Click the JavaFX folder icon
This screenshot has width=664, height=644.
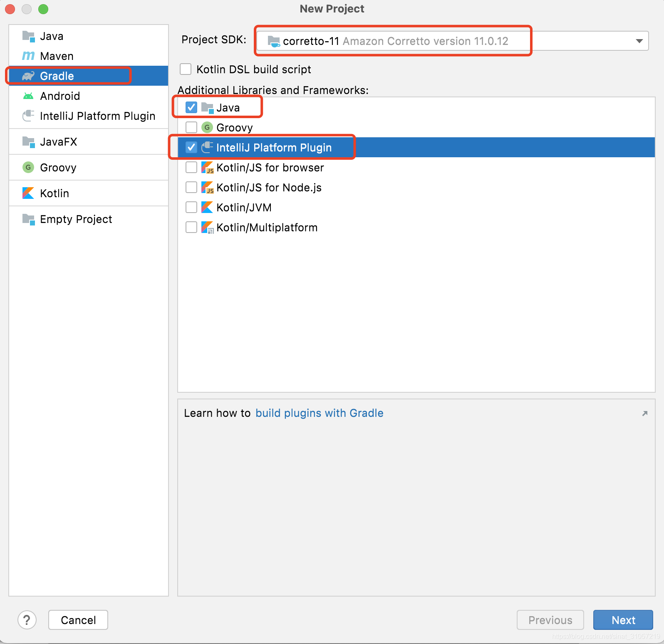pyautogui.click(x=28, y=142)
